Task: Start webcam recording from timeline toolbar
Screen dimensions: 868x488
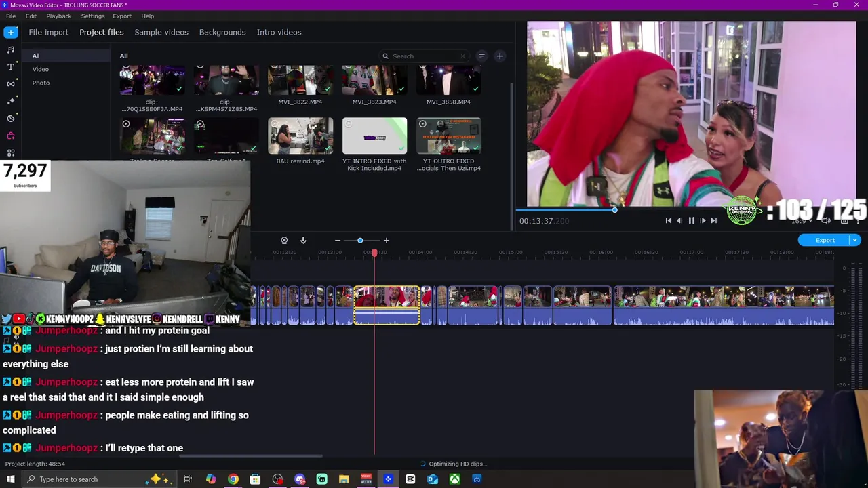Action: point(284,241)
